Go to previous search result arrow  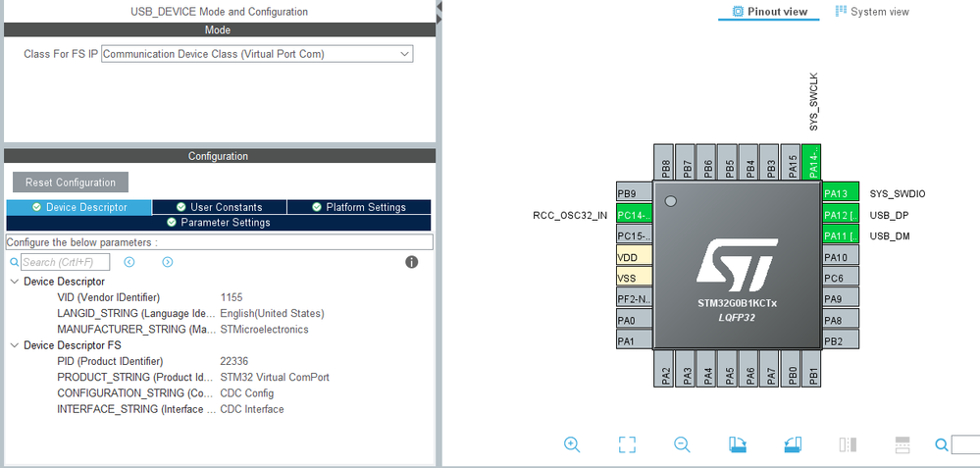pos(129,262)
